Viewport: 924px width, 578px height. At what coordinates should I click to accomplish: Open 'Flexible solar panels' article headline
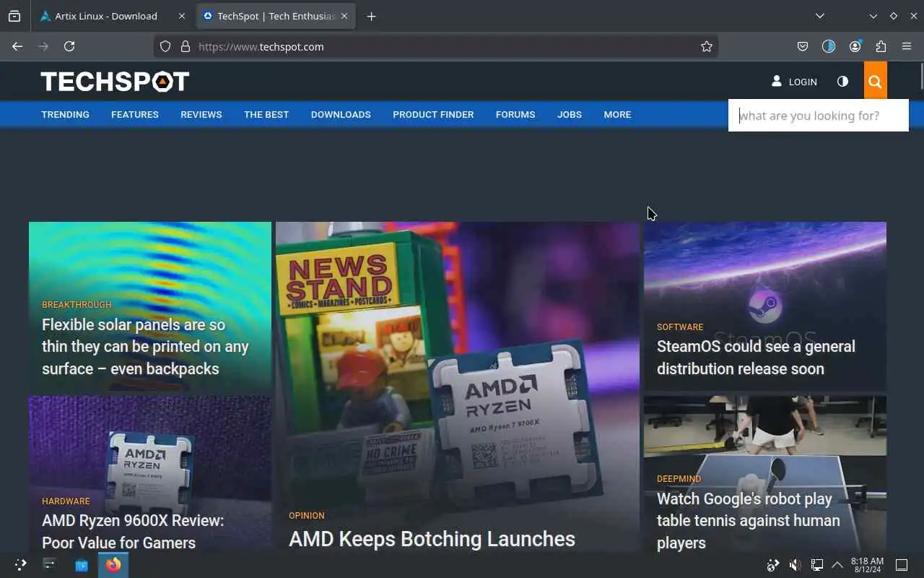145,347
